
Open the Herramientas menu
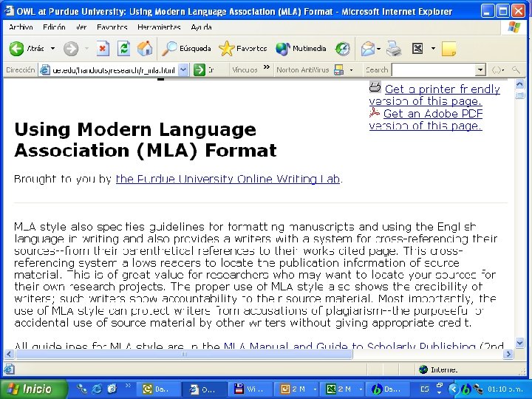[159, 27]
